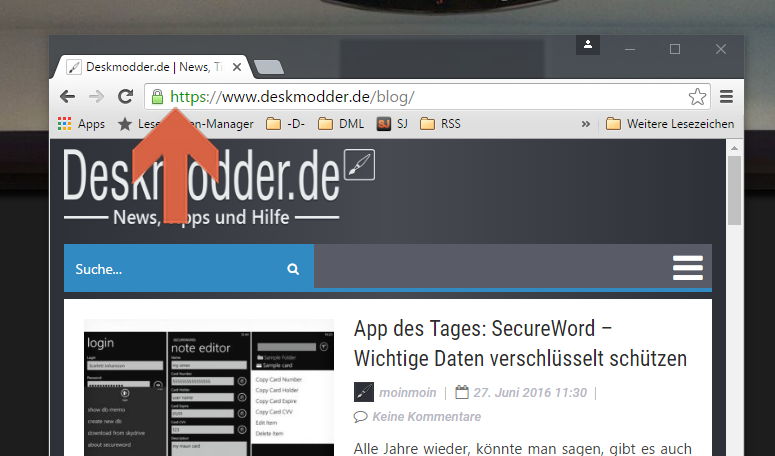This screenshot has height=456, width=775.
Task: Click the comment bubble icon
Action: 360,417
